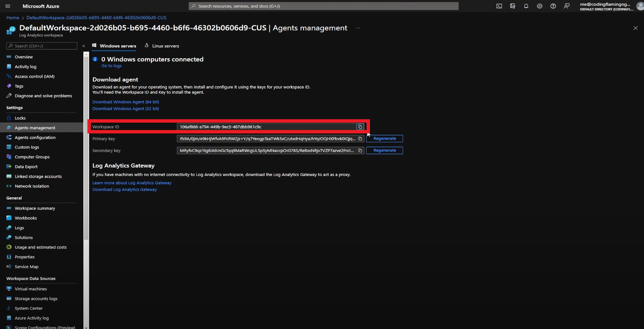Click the Custom logs icon

9,147
